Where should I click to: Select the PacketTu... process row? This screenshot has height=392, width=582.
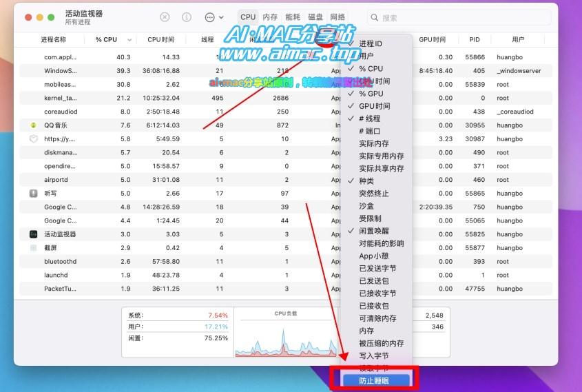coord(286,289)
